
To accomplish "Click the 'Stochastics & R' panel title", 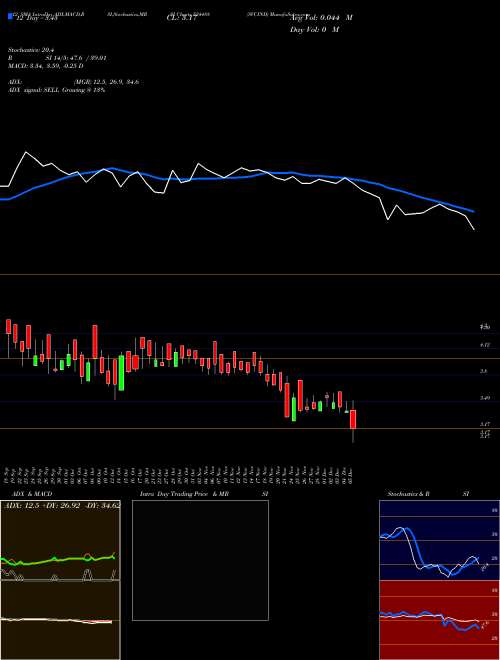I will coord(408,494).
